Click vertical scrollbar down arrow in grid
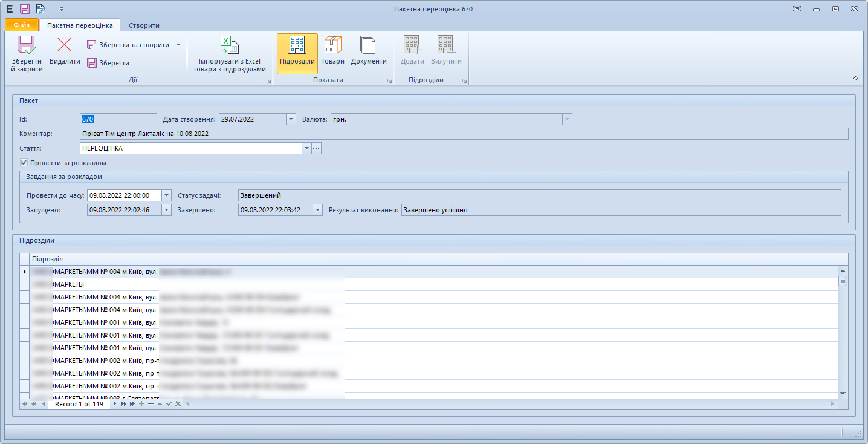Image resolution: width=868 pixels, height=444 pixels. (843, 393)
